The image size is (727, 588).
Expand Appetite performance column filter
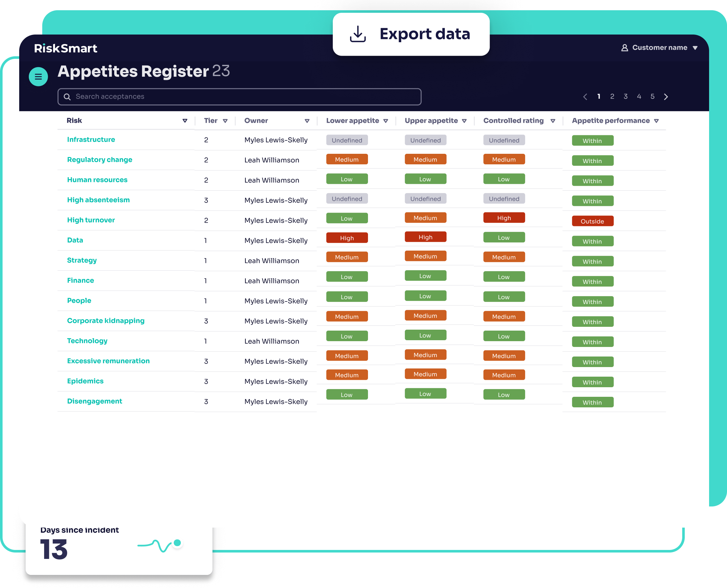click(x=656, y=121)
